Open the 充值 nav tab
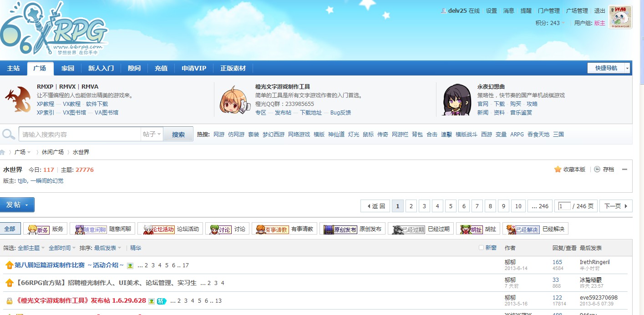 (x=161, y=69)
